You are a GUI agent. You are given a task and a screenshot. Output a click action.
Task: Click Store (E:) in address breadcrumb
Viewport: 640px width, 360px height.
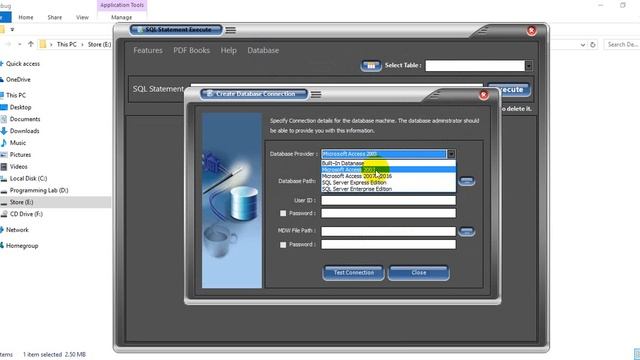click(99, 44)
